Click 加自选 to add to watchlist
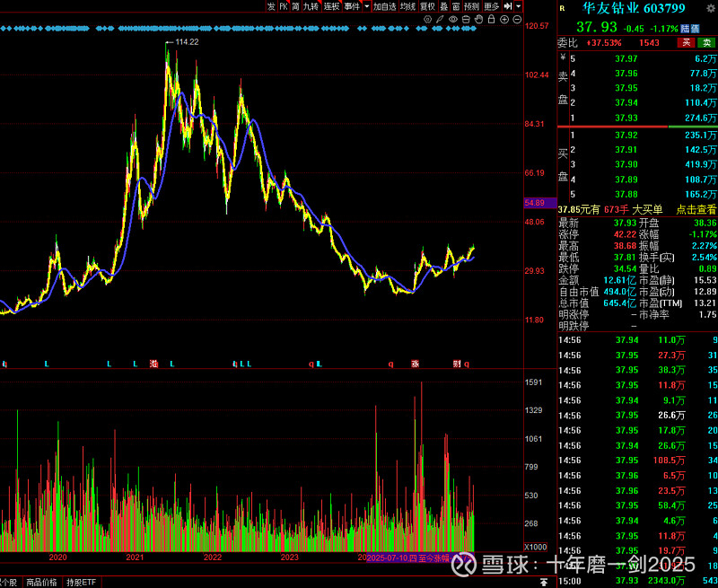This screenshot has height=588, width=718. [x=384, y=6]
